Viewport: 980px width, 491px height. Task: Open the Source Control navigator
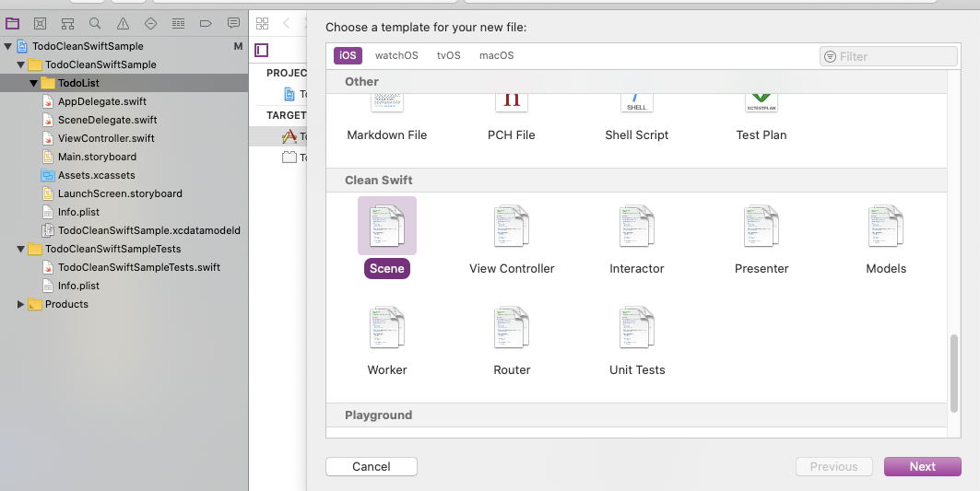click(40, 24)
